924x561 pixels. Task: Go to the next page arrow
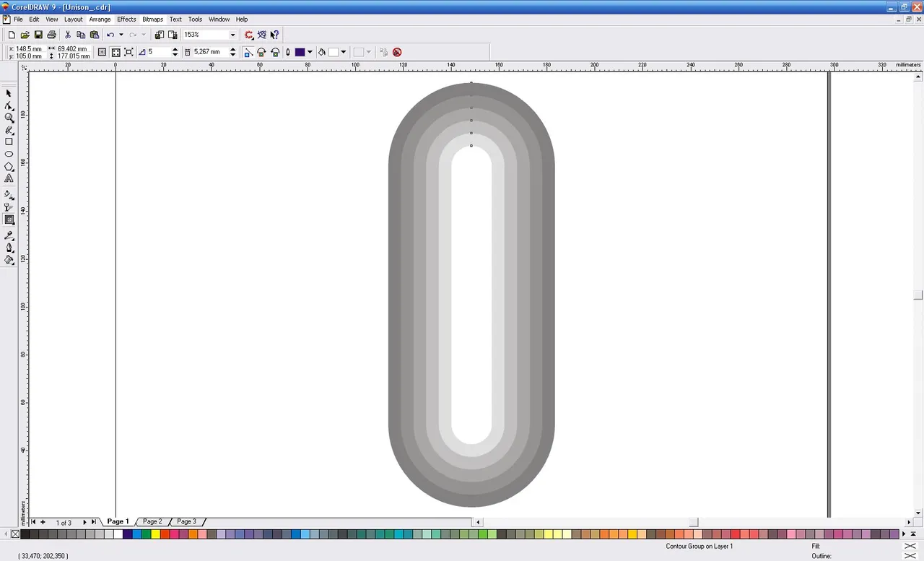84,522
